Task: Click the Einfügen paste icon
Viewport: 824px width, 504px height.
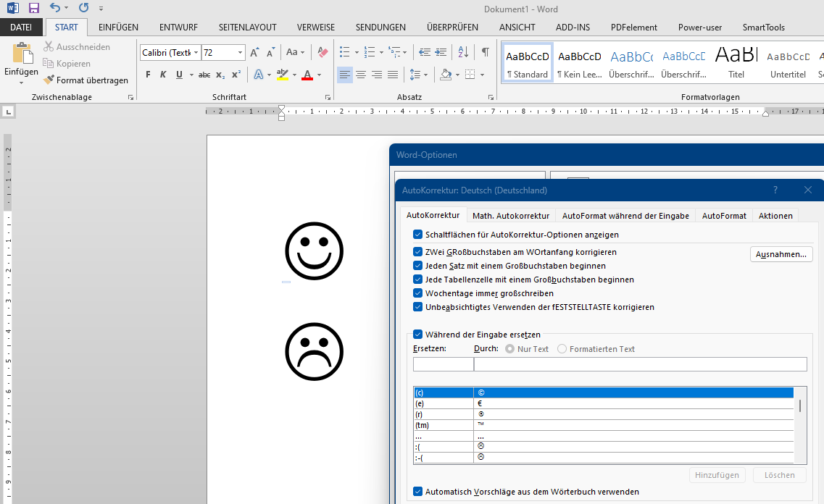Action: [22, 54]
